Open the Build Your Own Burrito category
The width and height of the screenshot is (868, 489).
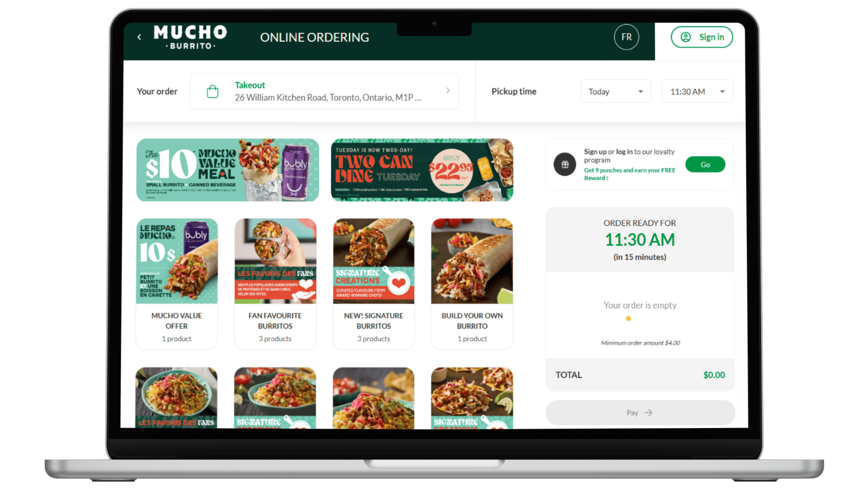[472, 284]
